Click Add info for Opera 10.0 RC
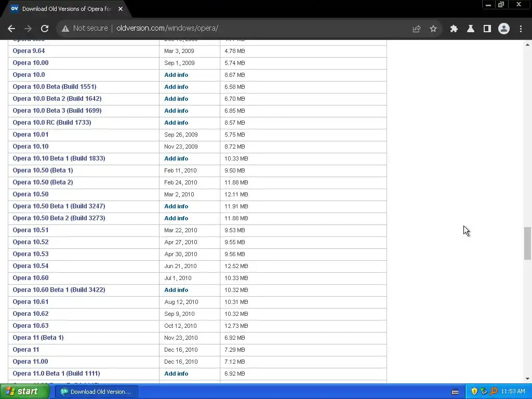Image resolution: width=532 pixels, height=399 pixels. (176, 123)
